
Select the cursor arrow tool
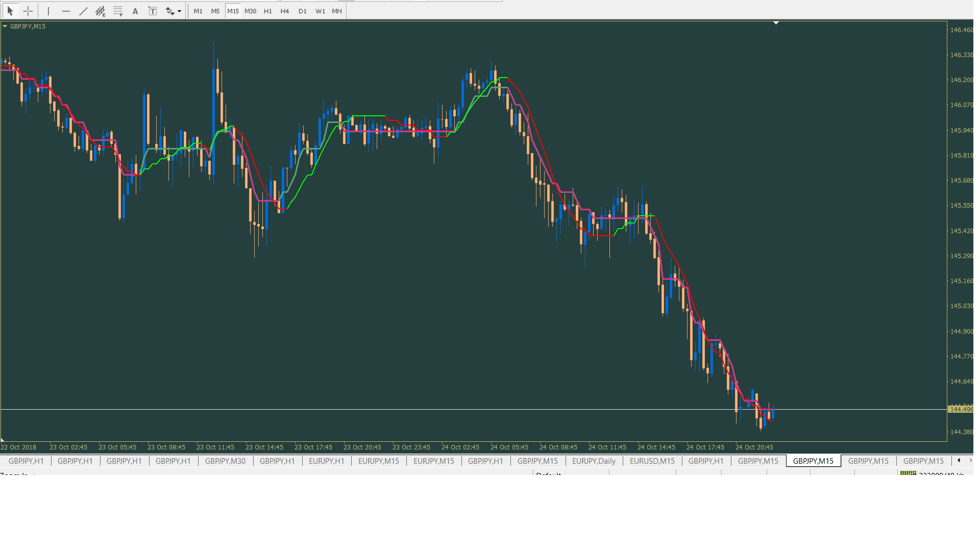pyautogui.click(x=10, y=11)
